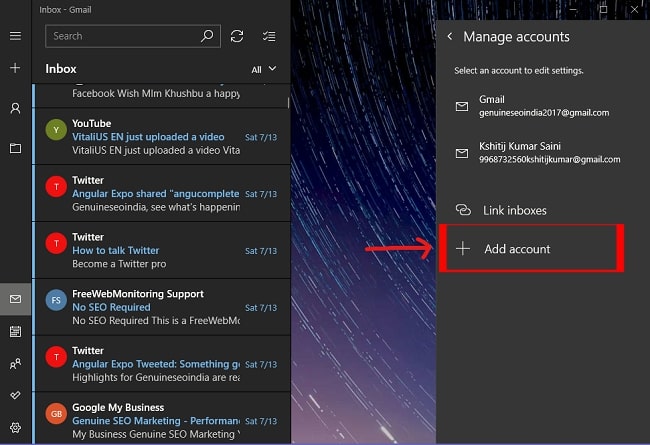
Task: Open the People app icon in sidebar
Action: pos(15,364)
